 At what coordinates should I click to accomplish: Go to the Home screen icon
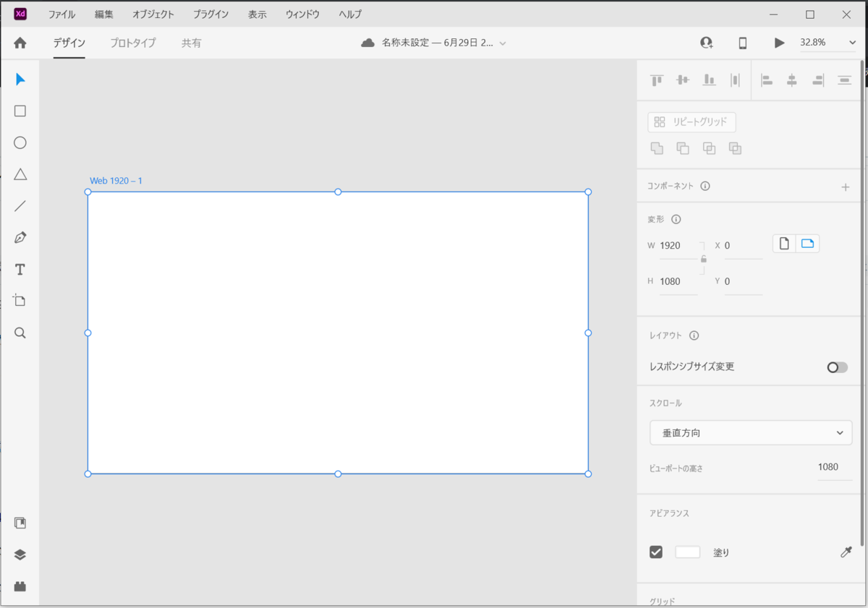[x=20, y=43]
